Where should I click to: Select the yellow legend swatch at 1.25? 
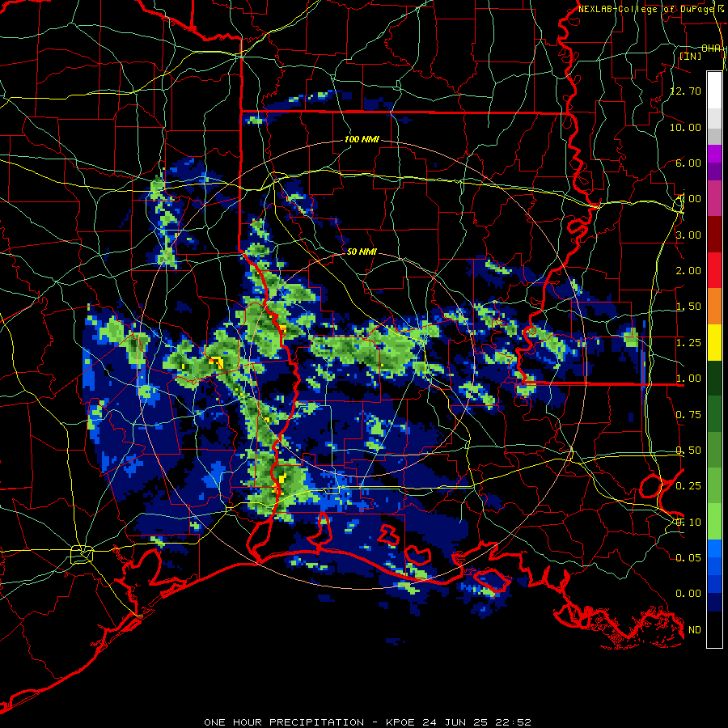(x=714, y=342)
